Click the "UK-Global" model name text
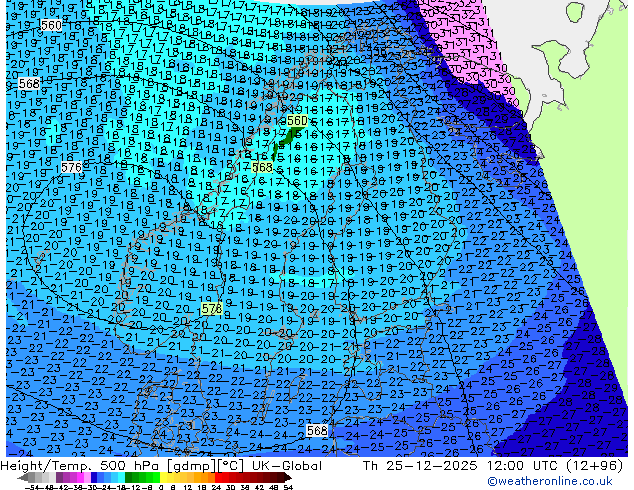This screenshot has width=634, height=490. [287, 466]
